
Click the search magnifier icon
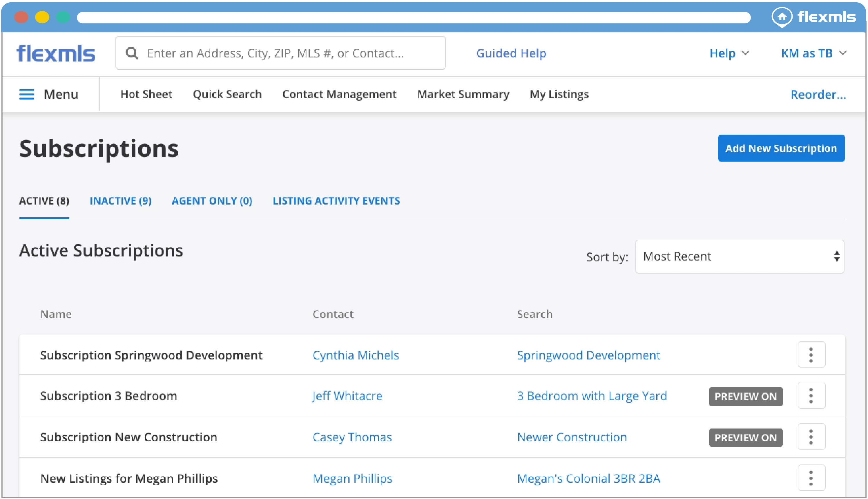tap(132, 53)
